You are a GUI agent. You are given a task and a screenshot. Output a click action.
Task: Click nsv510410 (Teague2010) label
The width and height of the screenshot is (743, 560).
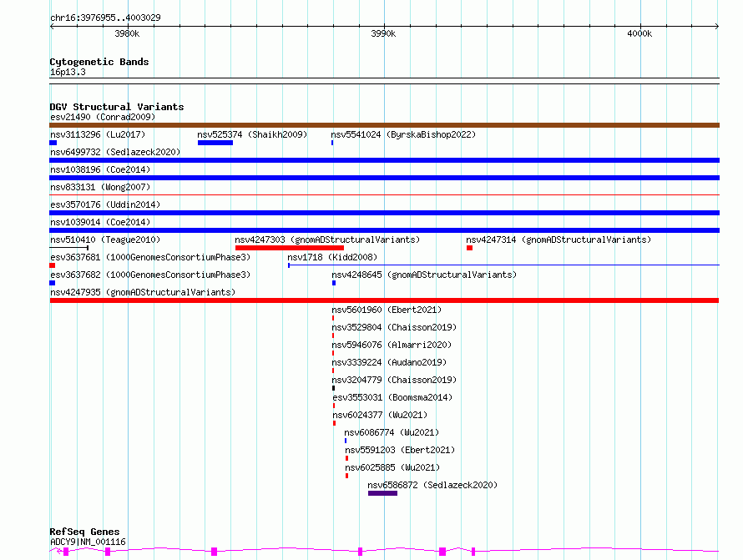105,240
